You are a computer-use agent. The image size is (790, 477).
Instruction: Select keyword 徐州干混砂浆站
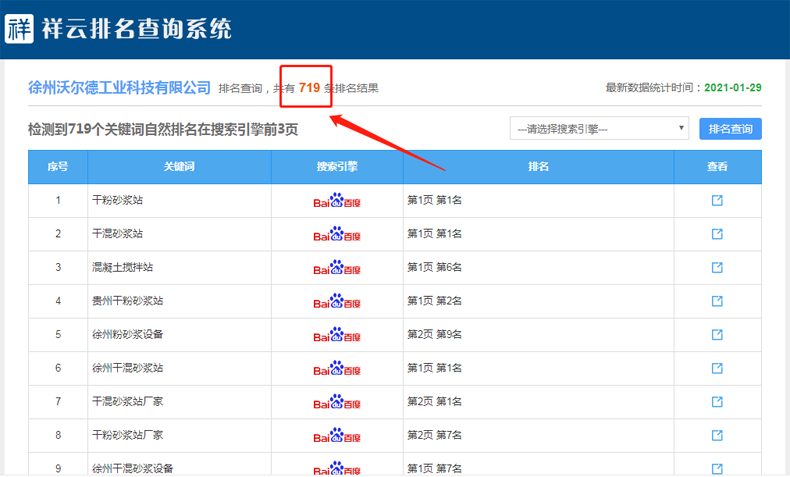coord(127,368)
